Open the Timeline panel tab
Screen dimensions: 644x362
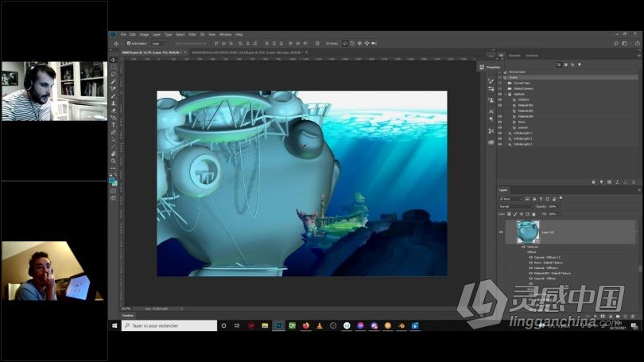click(128, 316)
